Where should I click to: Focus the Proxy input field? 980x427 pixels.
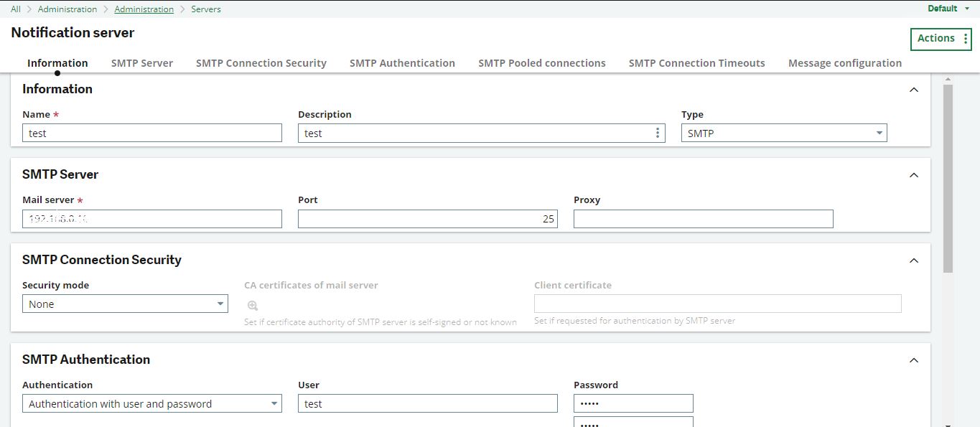point(703,219)
